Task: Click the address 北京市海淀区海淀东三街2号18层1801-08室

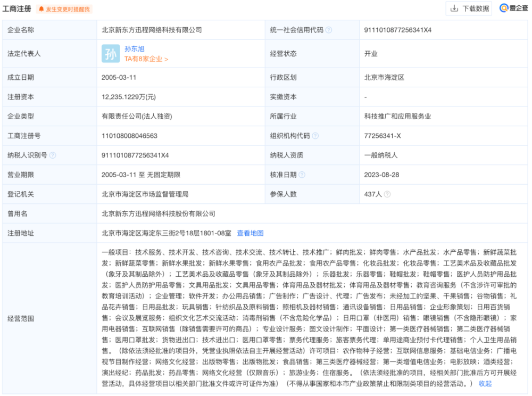Action: pos(166,233)
